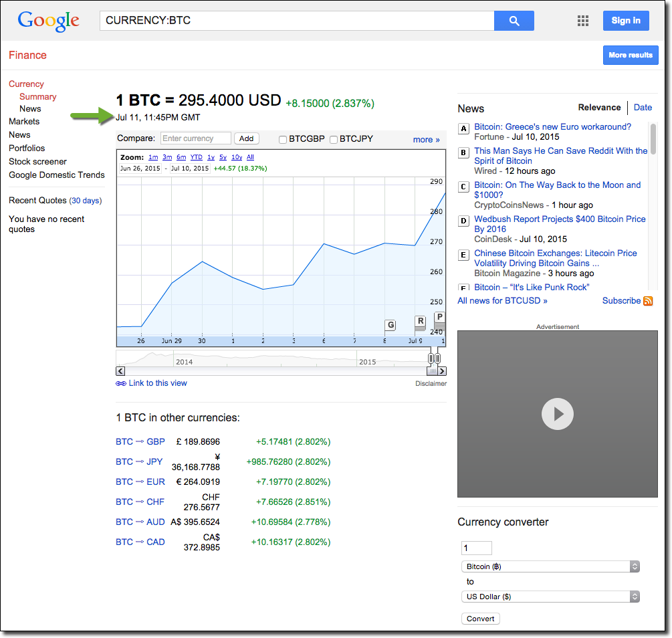This screenshot has height=638, width=672.
Task: Click the chain icon beside Link to this view
Action: pyautogui.click(x=121, y=384)
